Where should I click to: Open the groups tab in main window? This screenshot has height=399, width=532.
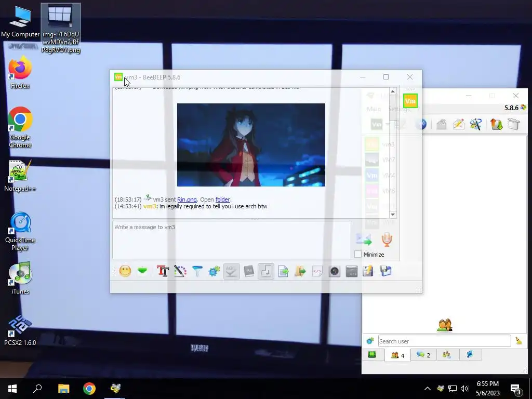coord(447,354)
